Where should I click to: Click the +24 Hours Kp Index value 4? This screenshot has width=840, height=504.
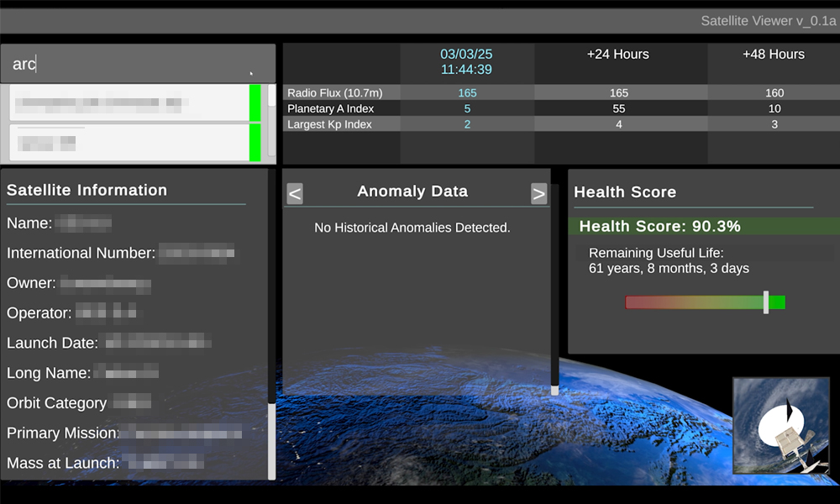tap(619, 124)
